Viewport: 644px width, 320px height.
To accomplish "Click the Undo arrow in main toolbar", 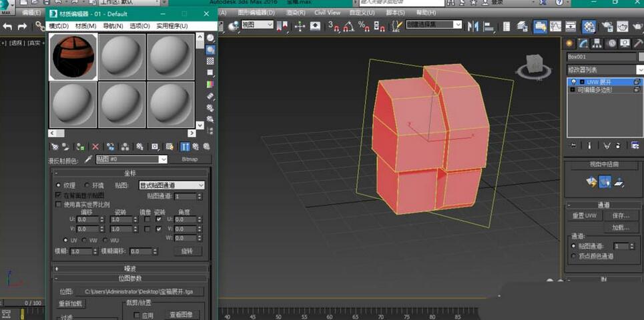I will 8,26.
